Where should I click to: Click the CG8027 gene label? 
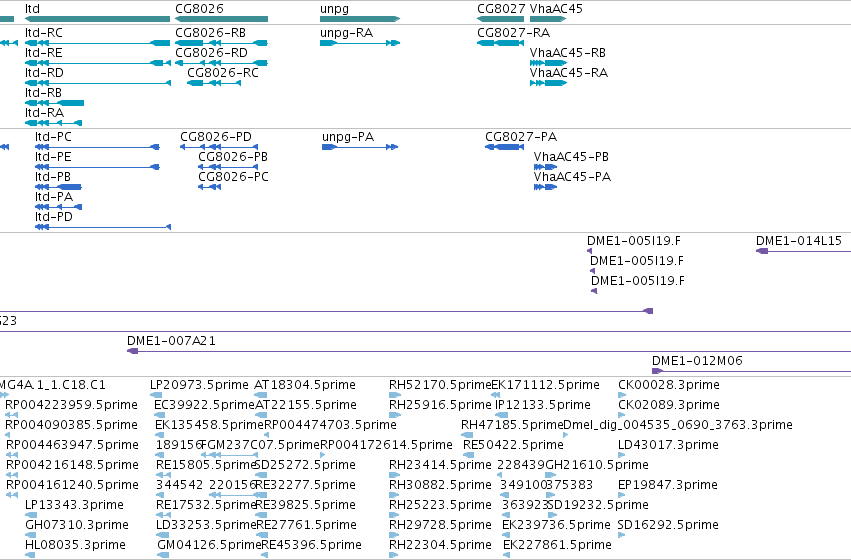(x=501, y=9)
